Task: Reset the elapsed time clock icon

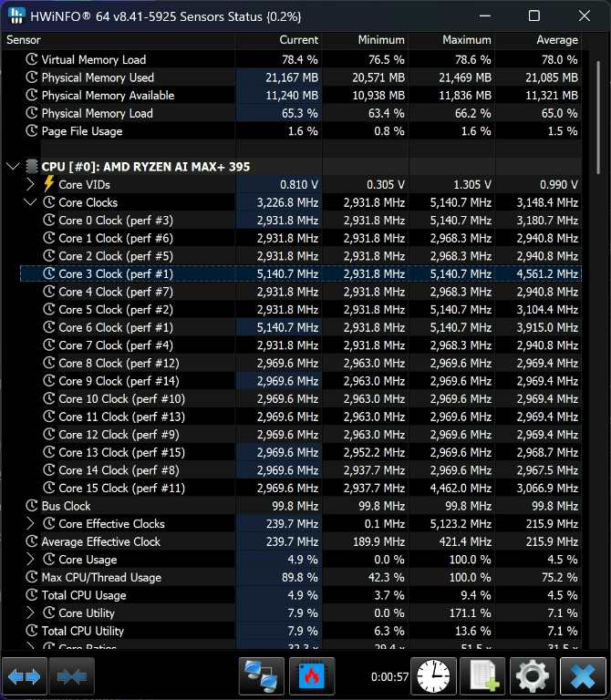Action: tap(434, 676)
